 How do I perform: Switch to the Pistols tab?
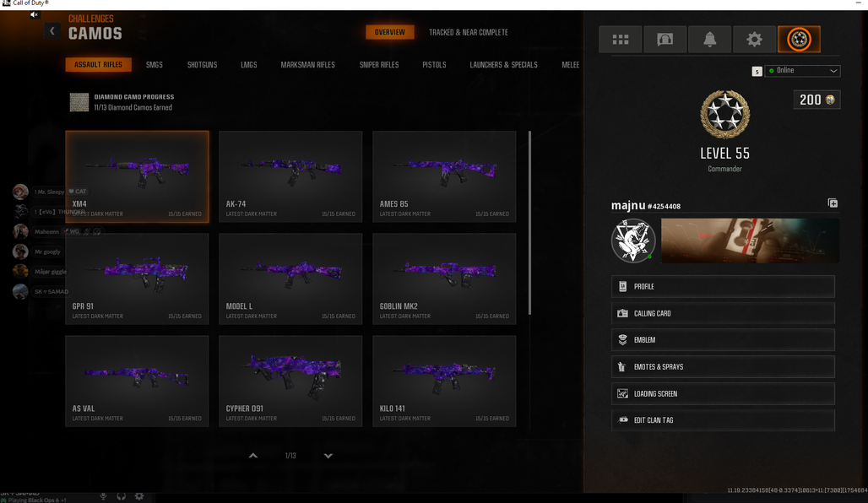pos(434,65)
